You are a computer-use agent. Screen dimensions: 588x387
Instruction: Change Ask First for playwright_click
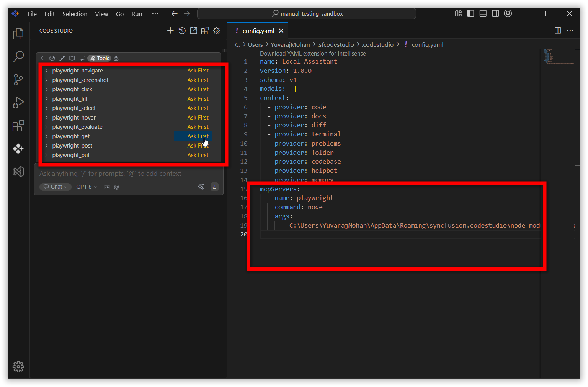pyautogui.click(x=198, y=89)
